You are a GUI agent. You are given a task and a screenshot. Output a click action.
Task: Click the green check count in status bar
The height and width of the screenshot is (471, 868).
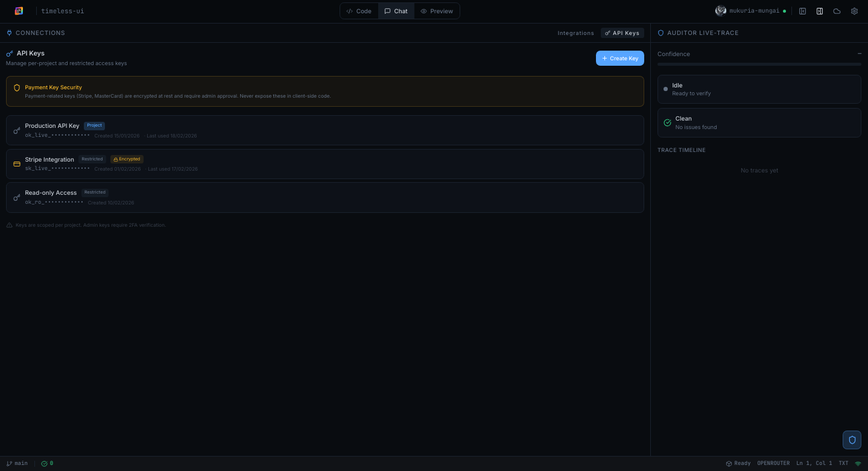(48, 463)
